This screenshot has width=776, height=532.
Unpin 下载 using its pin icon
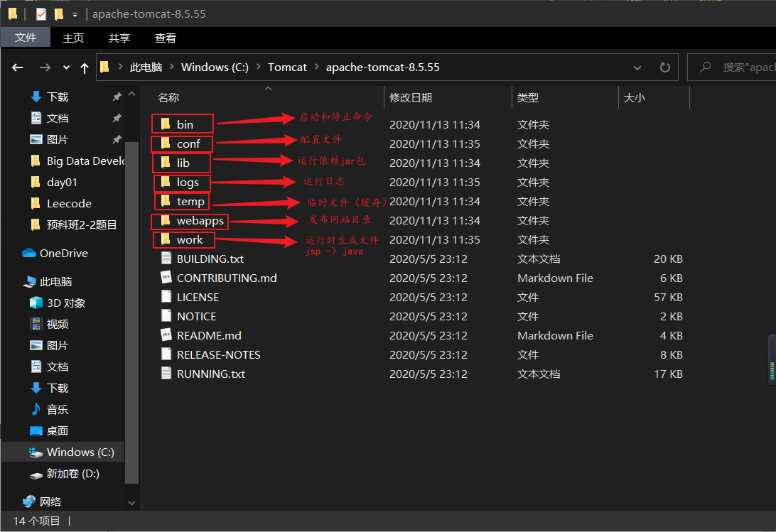117,97
